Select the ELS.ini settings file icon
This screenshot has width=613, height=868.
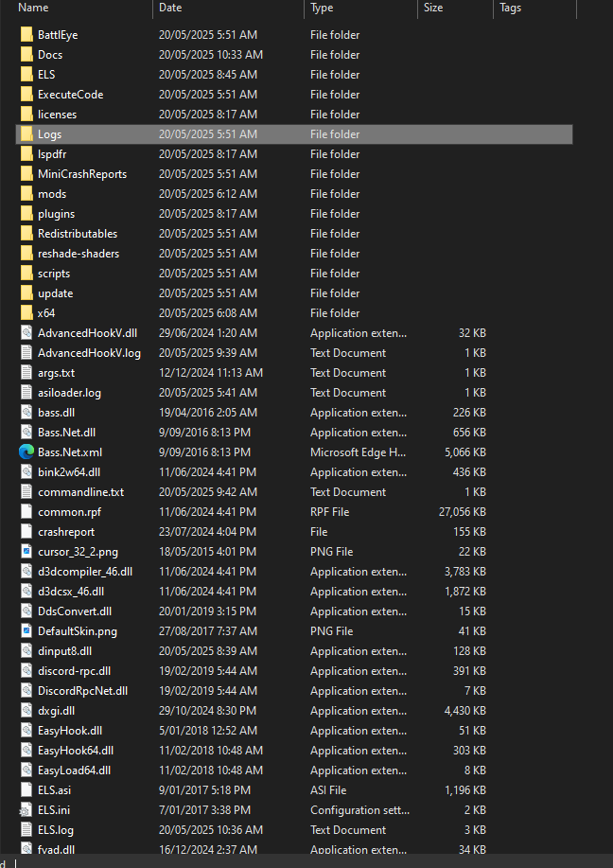coord(26,810)
